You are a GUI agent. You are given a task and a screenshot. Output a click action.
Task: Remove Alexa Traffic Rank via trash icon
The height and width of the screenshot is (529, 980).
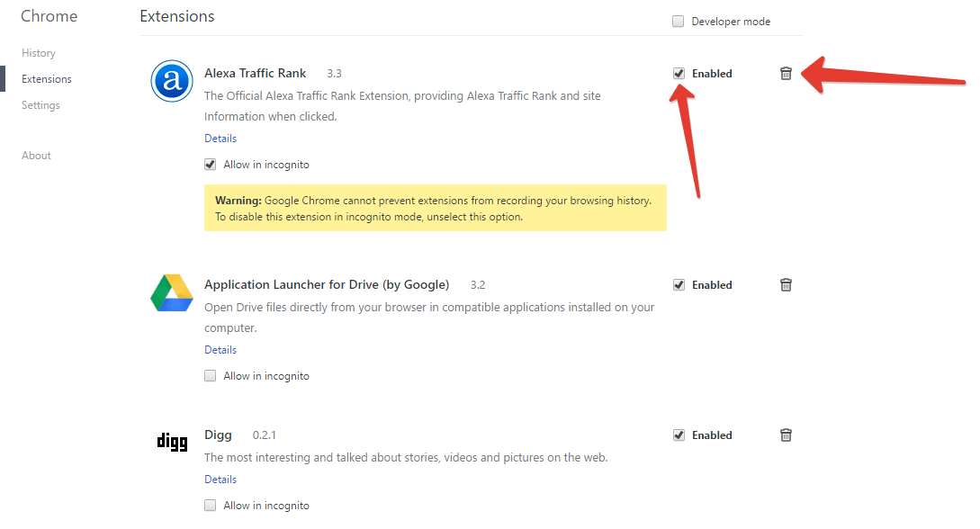tap(786, 74)
